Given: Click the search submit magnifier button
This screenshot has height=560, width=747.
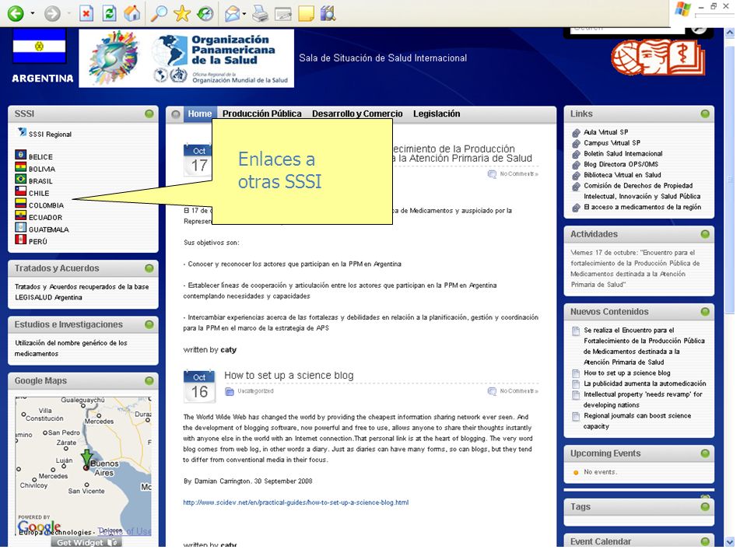Looking at the screenshot, I should pos(699,29).
